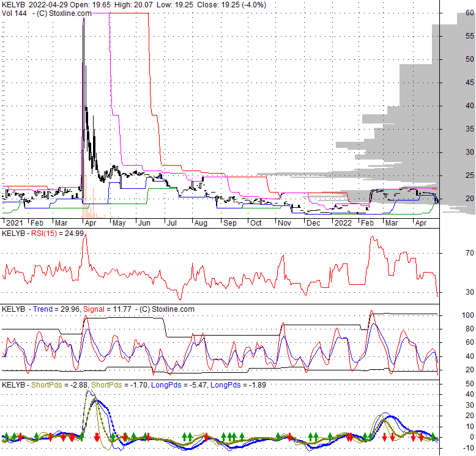Screen dimensions: 476x456
Task: Click the LongPds value -1.89
Action: click(x=257, y=385)
